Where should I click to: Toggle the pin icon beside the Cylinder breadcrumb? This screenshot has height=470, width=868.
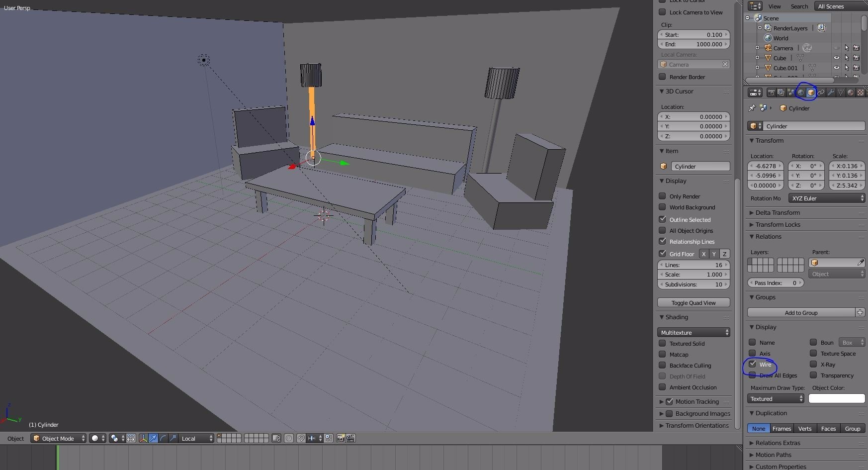coord(752,108)
